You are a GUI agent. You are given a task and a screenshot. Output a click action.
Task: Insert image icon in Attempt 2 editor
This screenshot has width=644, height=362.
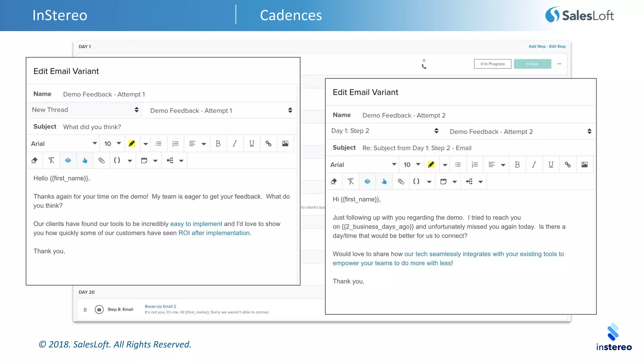tap(585, 165)
